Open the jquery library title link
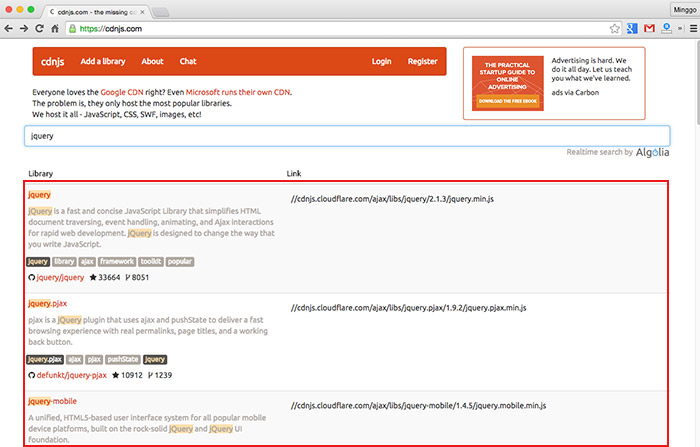Screen dimensions: 700x447 click(x=39, y=195)
